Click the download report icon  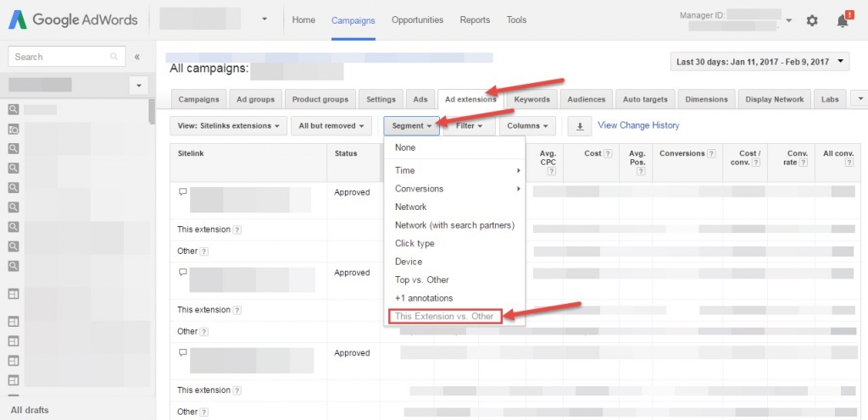580,126
